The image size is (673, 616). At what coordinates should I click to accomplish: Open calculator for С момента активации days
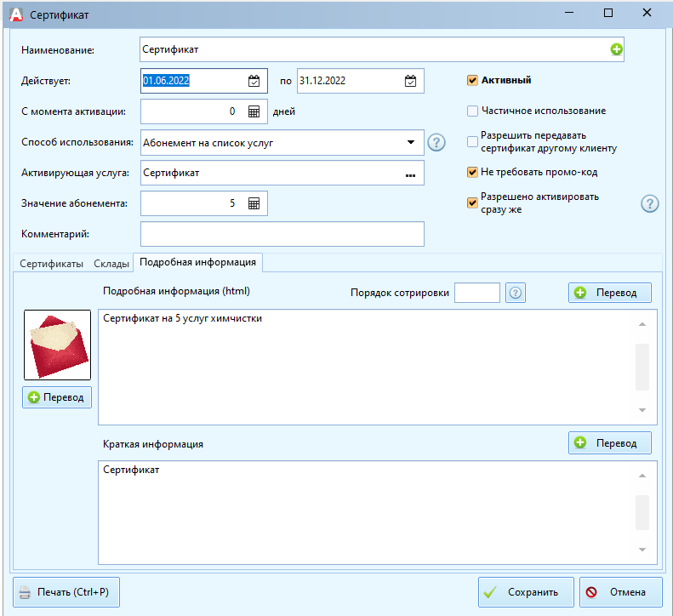click(x=254, y=111)
